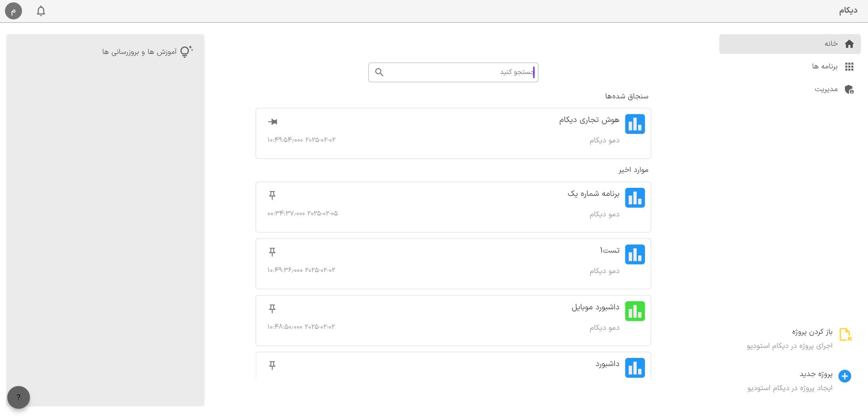
Task: Click دمو دیکام under برنامه شماره یک
Action: click(x=605, y=214)
